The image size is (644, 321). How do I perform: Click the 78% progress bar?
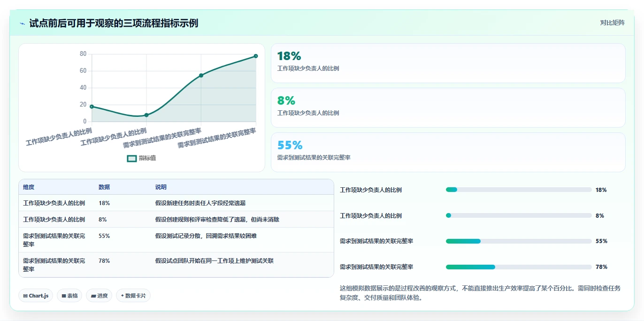point(519,267)
